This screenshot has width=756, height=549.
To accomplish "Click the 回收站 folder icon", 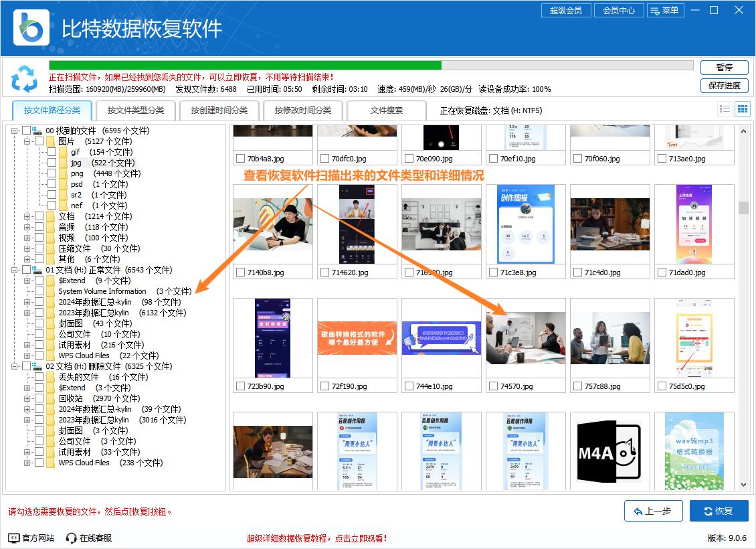I will coord(51,398).
